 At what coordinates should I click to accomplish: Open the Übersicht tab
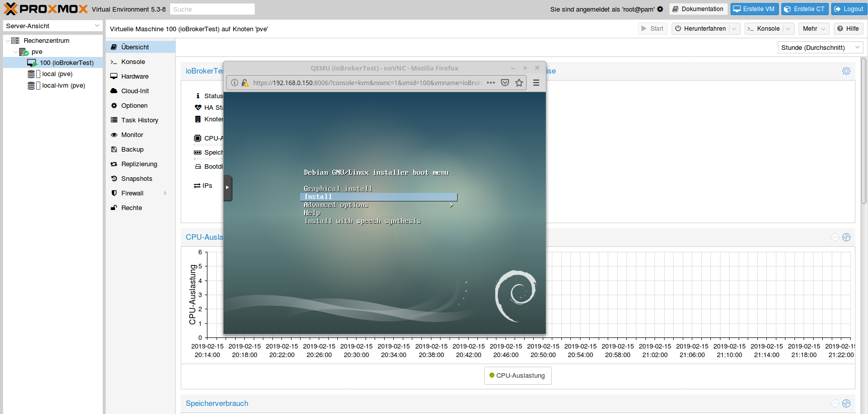pos(140,47)
